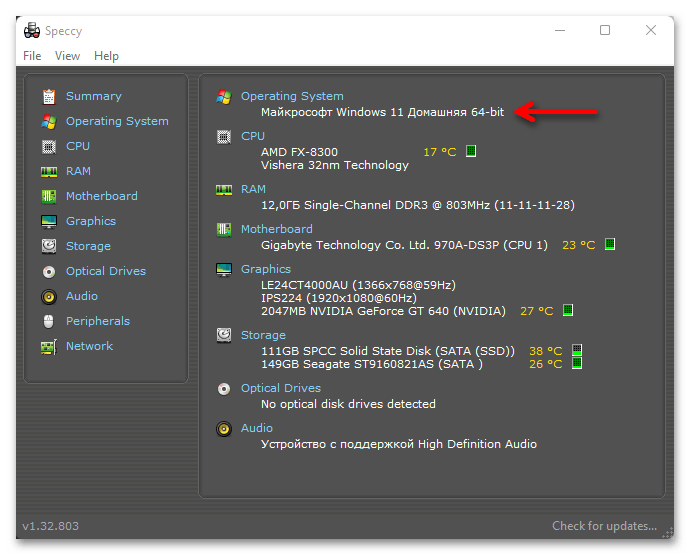The image size is (690, 555).
Task: Click the Motherboard icon in summary panel
Action: pyautogui.click(x=224, y=229)
